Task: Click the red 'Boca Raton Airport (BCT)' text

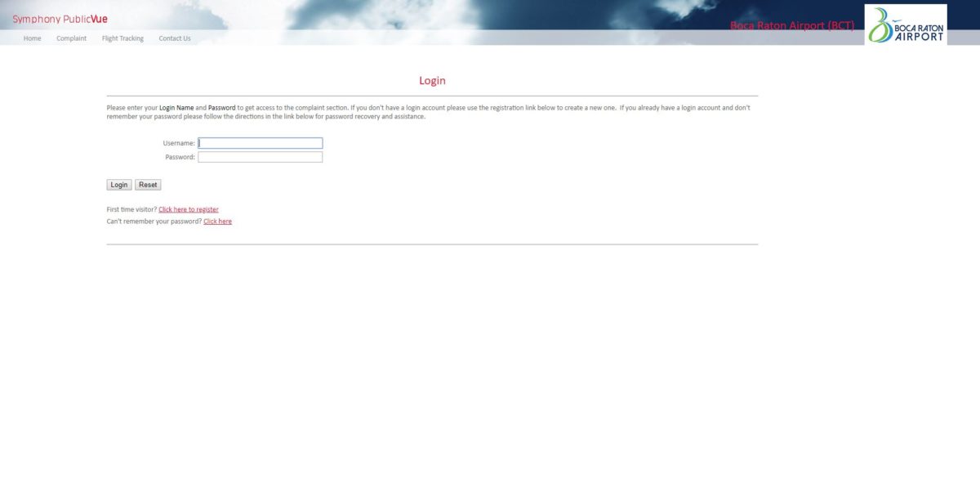Action: [x=791, y=25]
